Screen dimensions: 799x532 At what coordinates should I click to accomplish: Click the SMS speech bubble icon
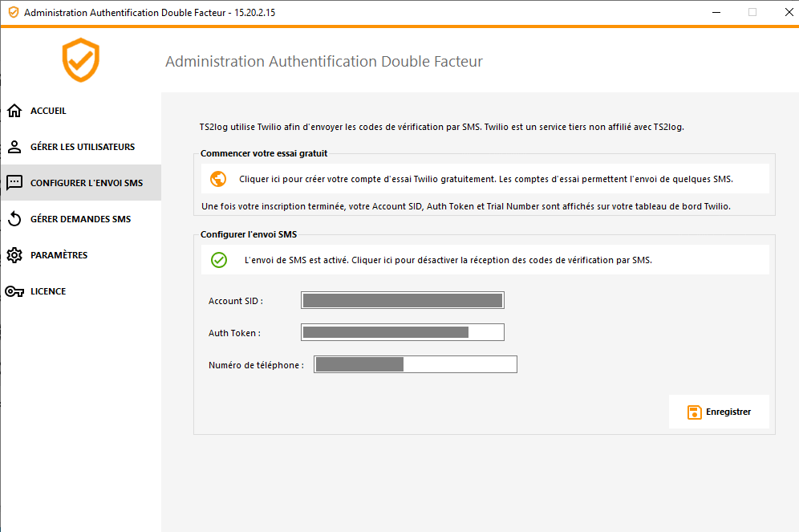(x=14, y=182)
